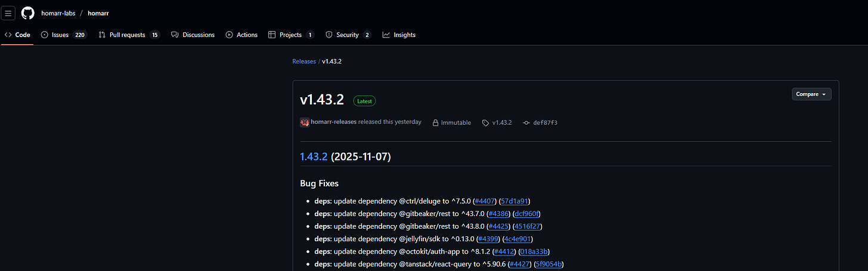Click the 1.43.2 version heading link
Screen dimensions: 868x271
point(314,157)
